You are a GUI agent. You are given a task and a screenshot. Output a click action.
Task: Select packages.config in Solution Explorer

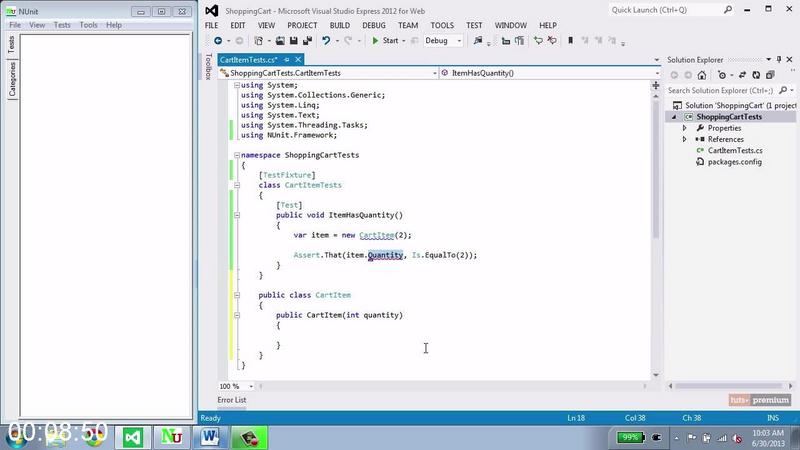point(735,162)
